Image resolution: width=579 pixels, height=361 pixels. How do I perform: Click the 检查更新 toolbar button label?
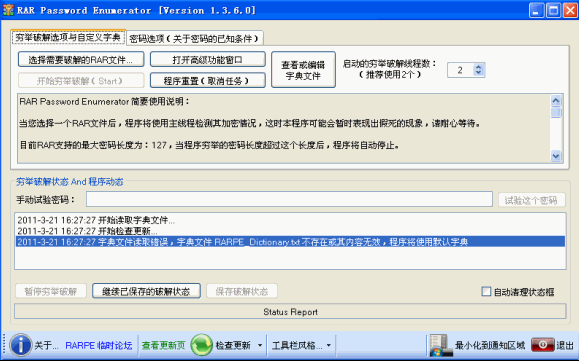pos(233,345)
